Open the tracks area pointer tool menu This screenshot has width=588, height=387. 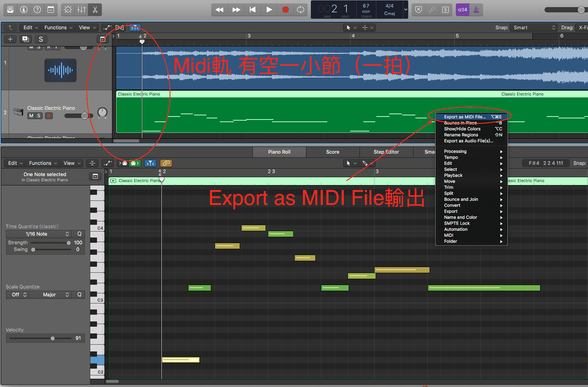(351, 27)
